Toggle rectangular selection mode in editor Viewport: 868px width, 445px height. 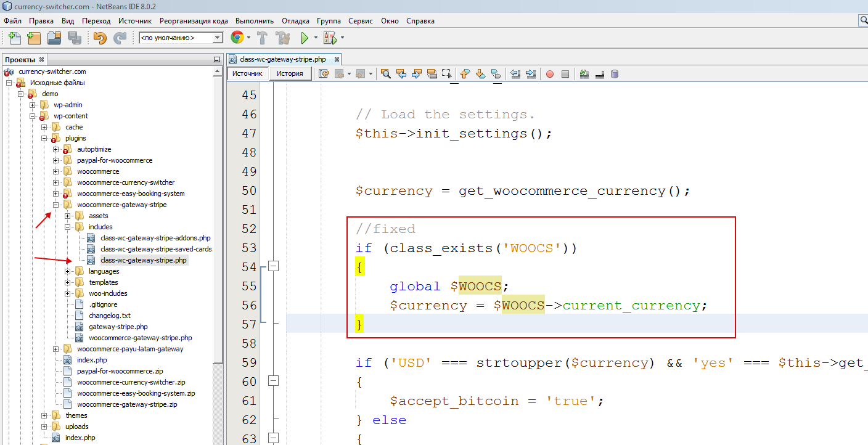[446, 74]
